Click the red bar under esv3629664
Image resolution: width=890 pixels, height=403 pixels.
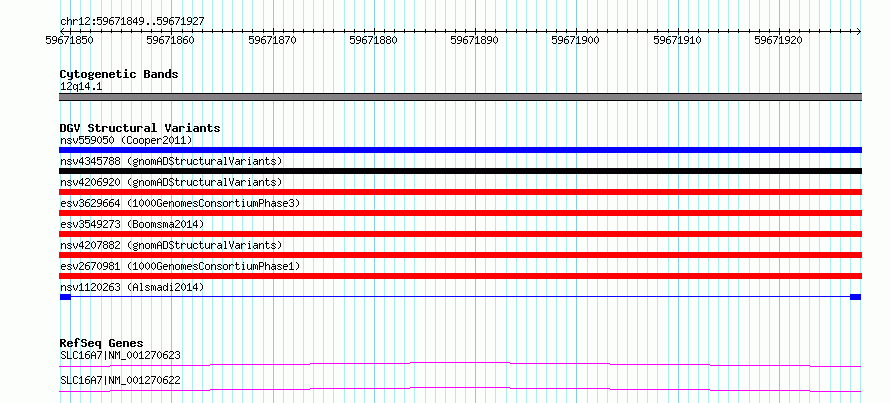click(x=460, y=213)
